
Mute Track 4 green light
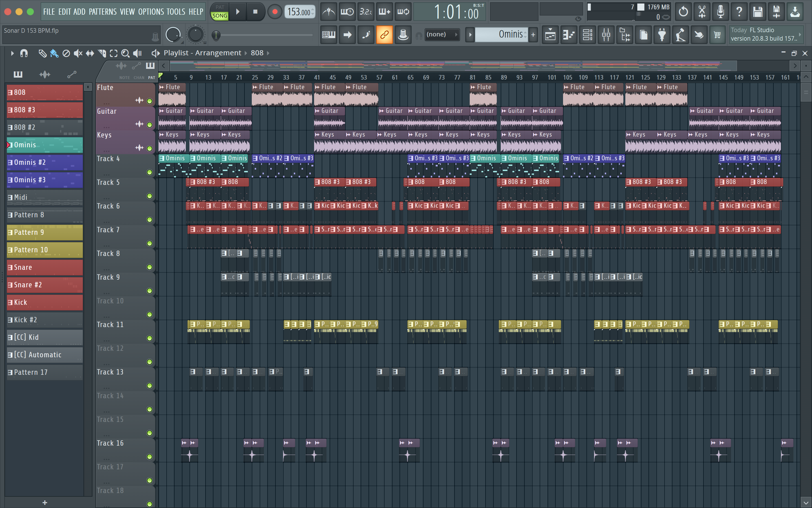pyautogui.click(x=150, y=172)
